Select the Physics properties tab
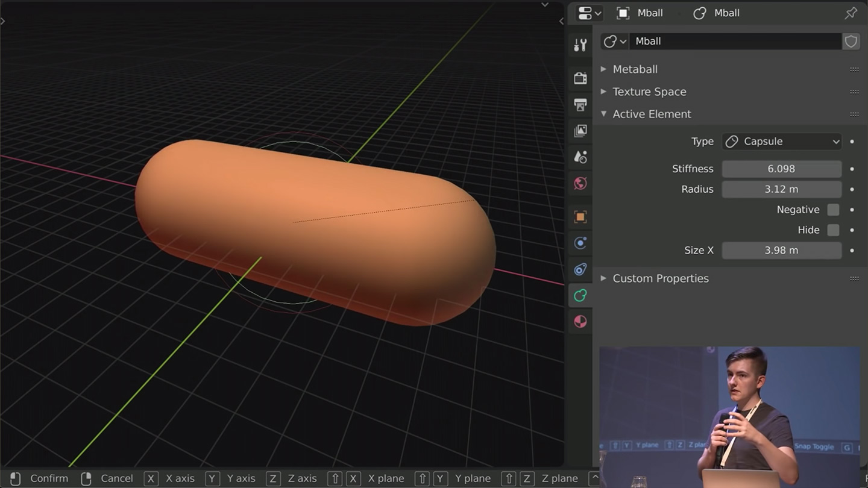868x488 pixels. coord(580,269)
